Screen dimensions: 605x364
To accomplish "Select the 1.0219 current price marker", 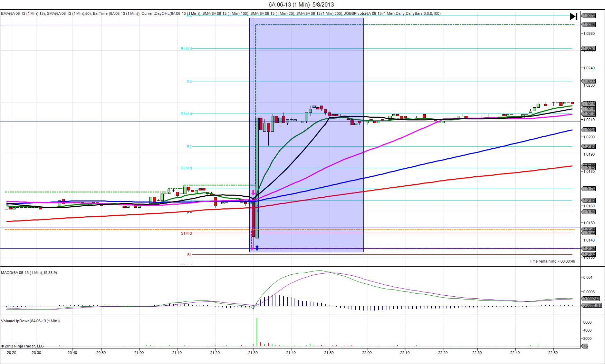I will pos(588,104).
